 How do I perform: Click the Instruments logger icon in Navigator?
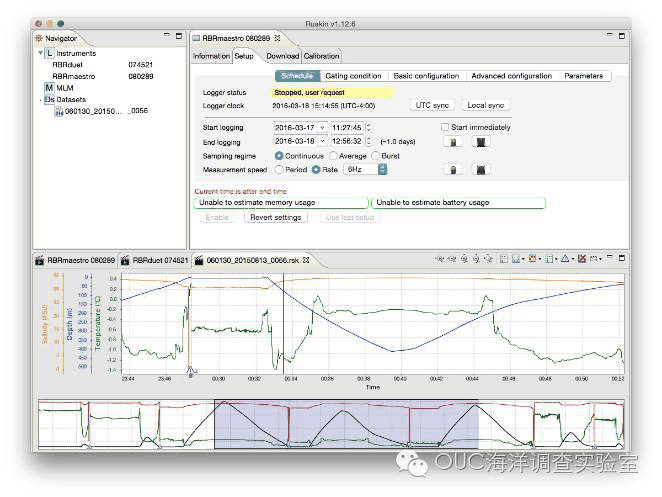point(49,53)
